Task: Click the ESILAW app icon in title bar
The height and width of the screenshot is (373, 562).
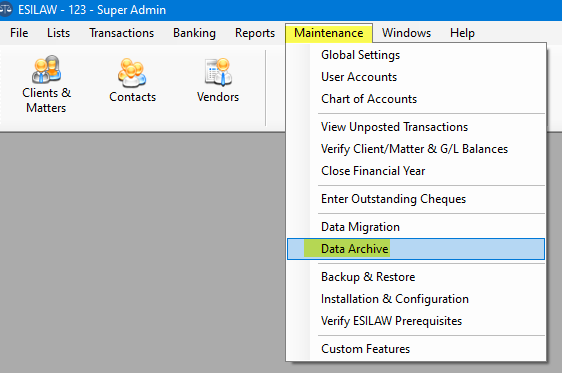Action: [x=5, y=10]
